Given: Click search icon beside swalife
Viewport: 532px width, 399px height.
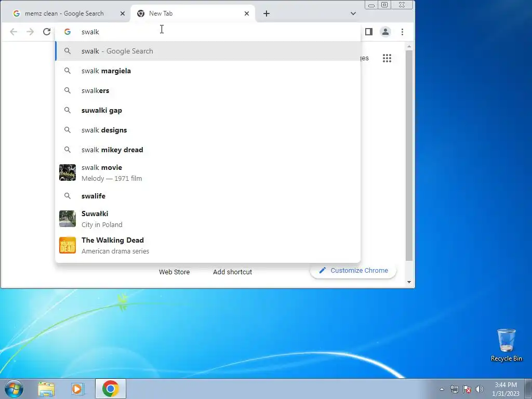Looking at the screenshot, I should click(x=68, y=196).
